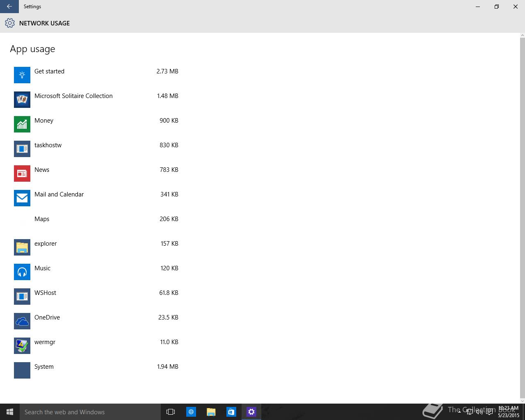Click the Money app name
The height and width of the screenshot is (420, 525).
tap(44, 121)
